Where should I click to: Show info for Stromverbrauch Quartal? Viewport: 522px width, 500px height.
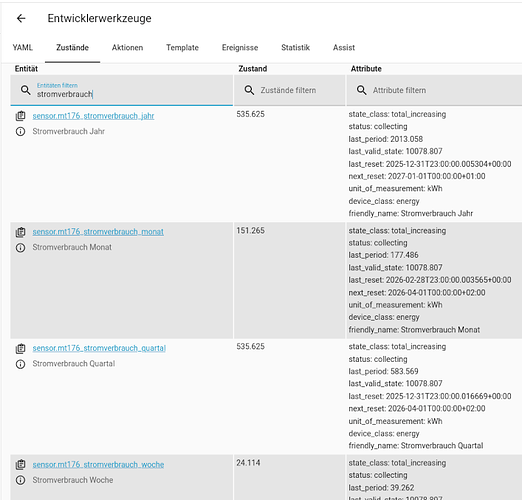pyautogui.click(x=20, y=364)
